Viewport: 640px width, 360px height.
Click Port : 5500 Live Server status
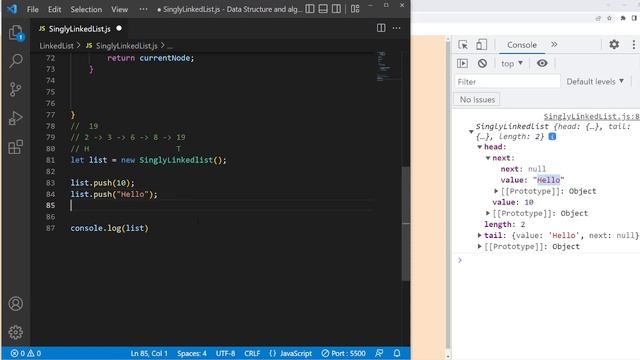coord(343,353)
